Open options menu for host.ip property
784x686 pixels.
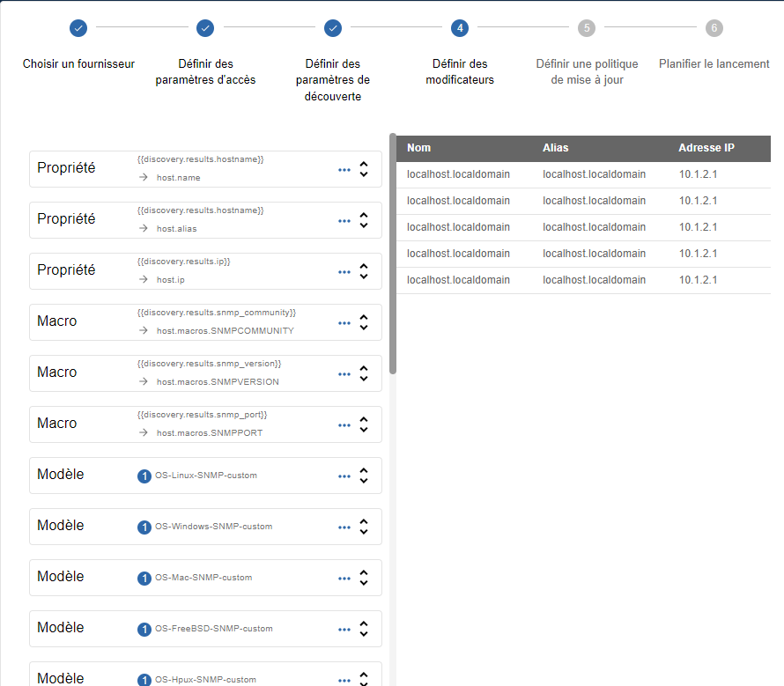(344, 272)
